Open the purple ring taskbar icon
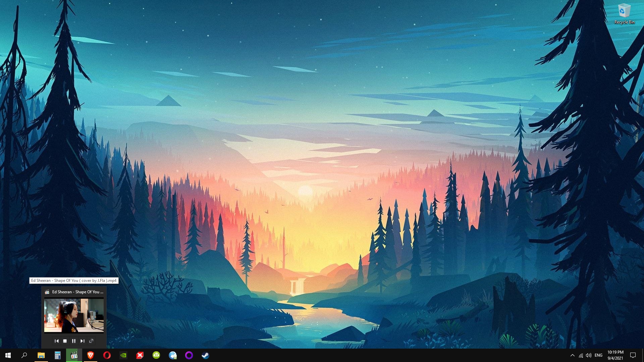The height and width of the screenshot is (362, 644). tap(189, 355)
